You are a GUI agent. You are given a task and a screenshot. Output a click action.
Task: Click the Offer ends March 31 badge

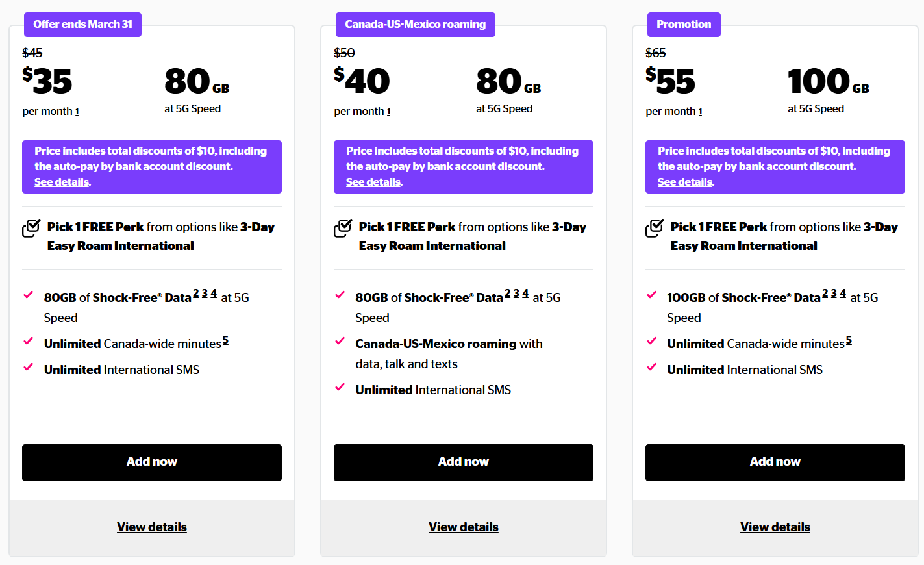[x=83, y=25]
